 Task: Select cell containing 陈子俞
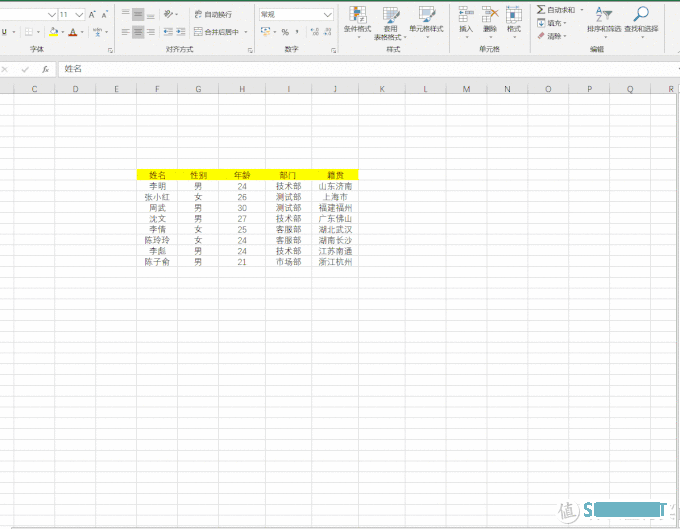(157, 262)
